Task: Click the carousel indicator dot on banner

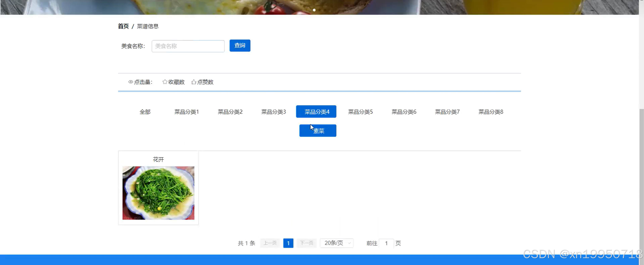Action: (314, 10)
